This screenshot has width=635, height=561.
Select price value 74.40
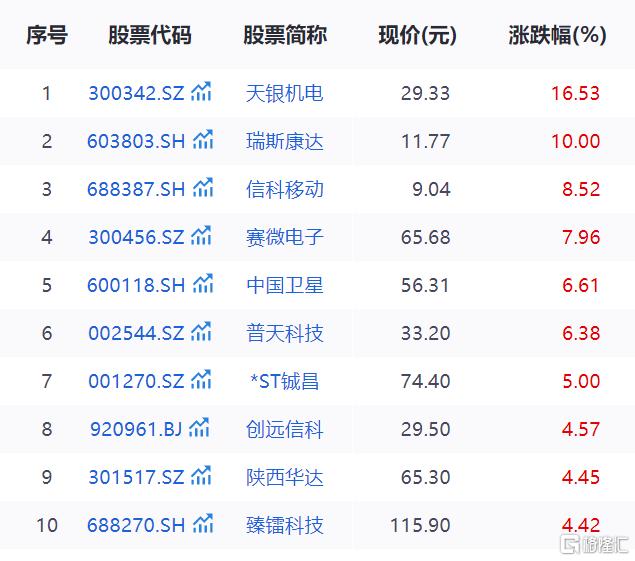click(x=426, y=382)
